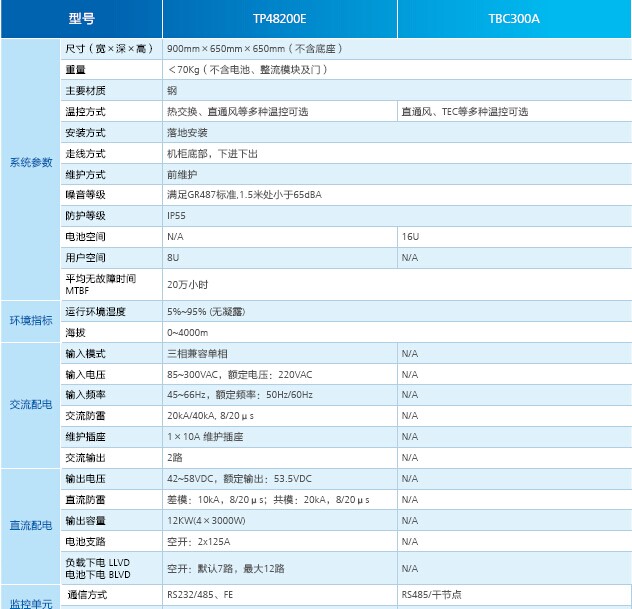This screenshot has height=609, width=632.
Task: Select the 输出电压 row label
Action: click(85, 478)
